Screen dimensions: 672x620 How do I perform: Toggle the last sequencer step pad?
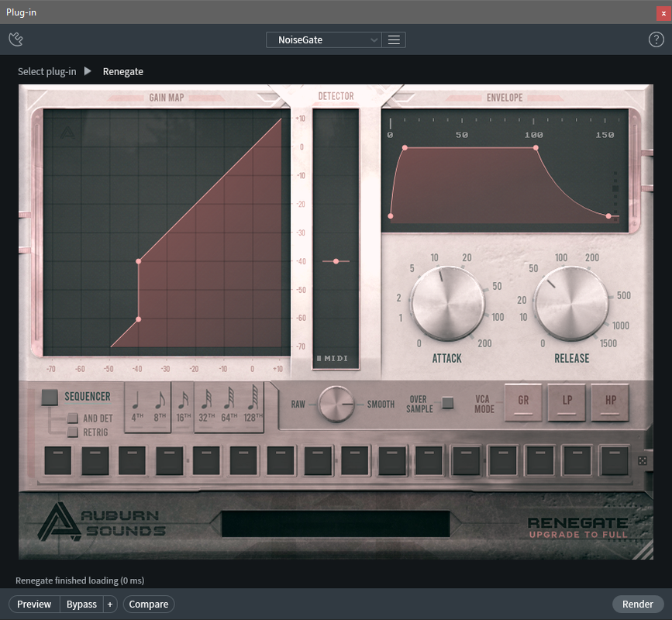tap(614, 460)
